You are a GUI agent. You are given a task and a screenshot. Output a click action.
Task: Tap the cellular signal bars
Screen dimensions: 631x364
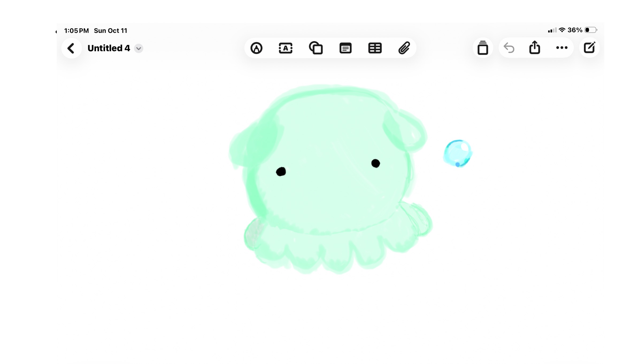pos(552,30)
